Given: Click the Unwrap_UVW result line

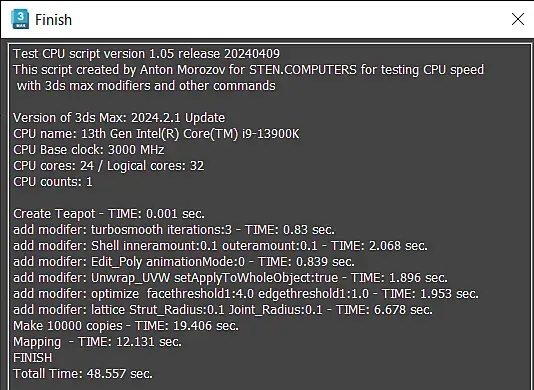Looking at the screenshot, I should tap(230, 278).
